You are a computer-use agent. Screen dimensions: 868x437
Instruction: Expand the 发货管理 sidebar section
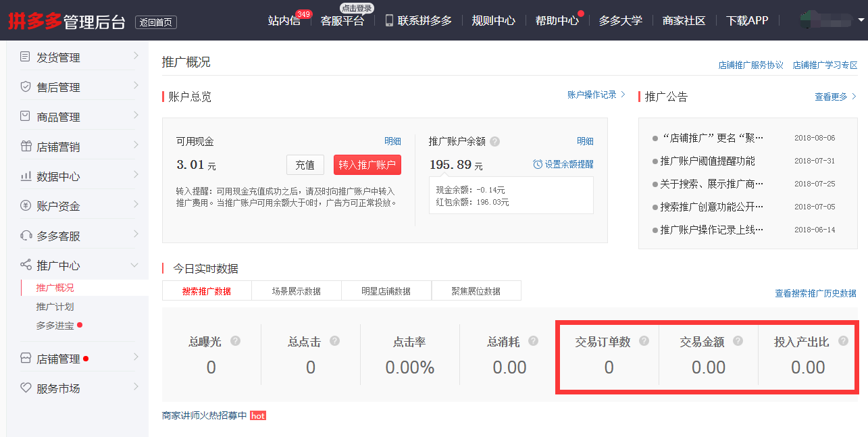pos(135,55)
